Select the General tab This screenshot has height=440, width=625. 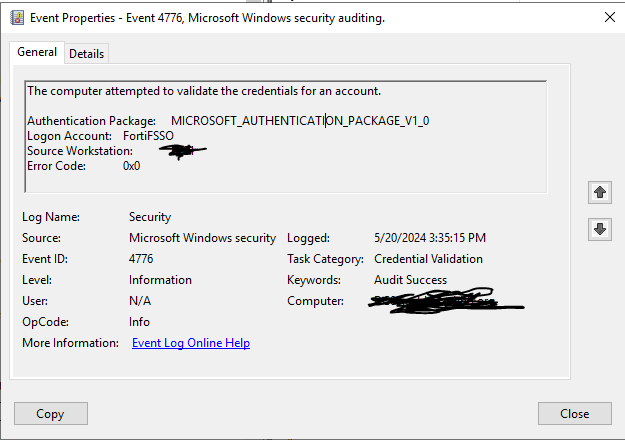37,52
